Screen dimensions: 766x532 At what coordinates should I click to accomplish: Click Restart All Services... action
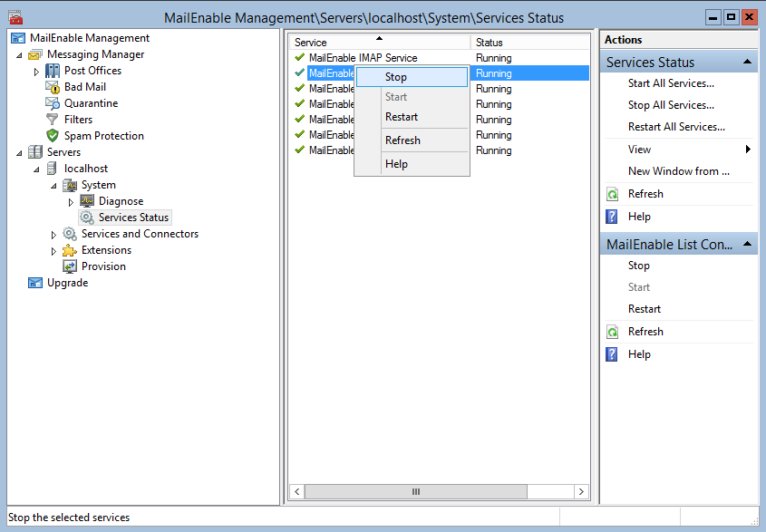[x=676, y=127]
